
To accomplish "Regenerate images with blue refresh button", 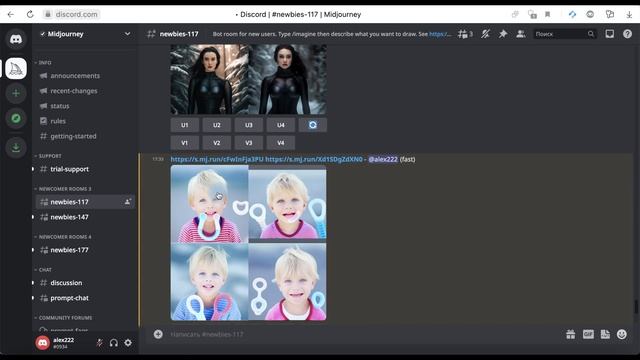I will [x=313, y=125].
